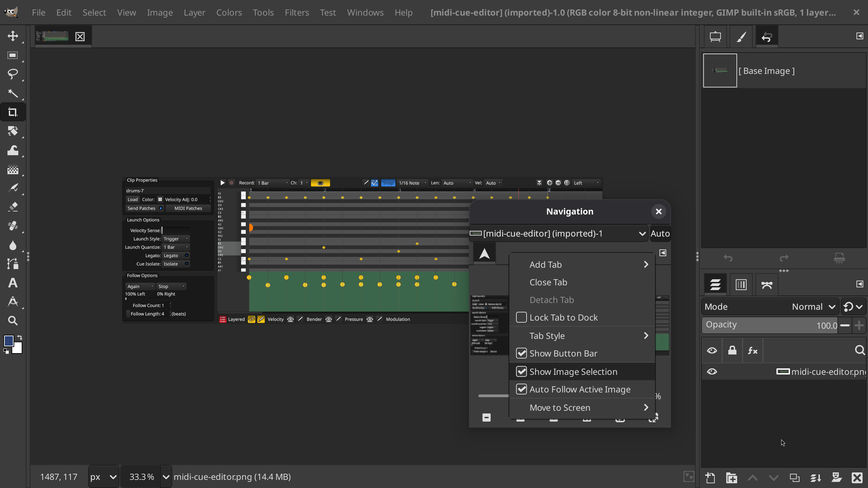Uncheck Show Button Bar option

coord(521,353)
